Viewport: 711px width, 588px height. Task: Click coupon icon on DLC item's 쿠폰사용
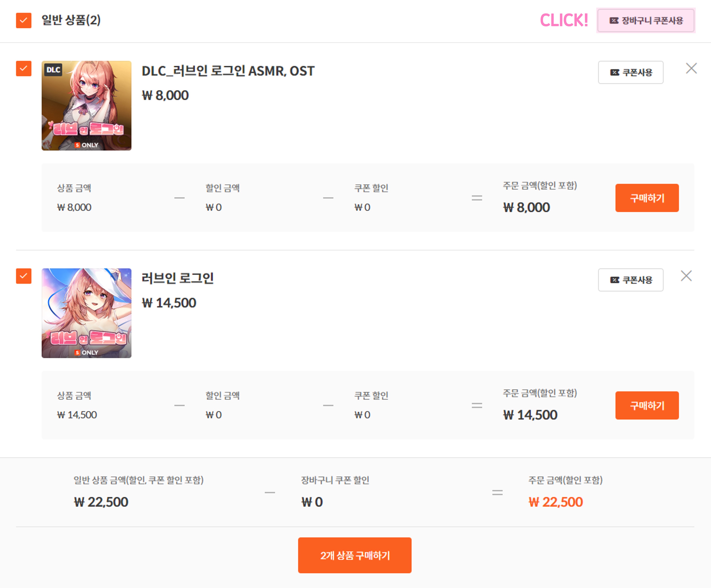615,72
